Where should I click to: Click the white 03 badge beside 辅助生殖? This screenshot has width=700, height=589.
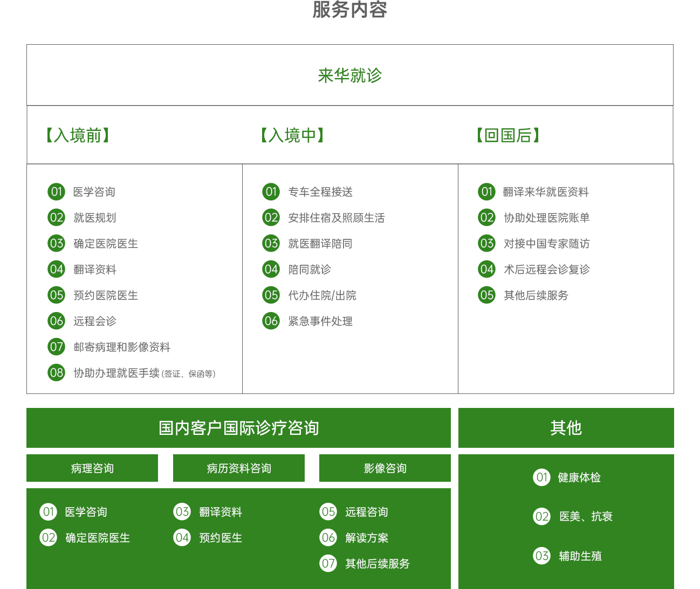541,556
